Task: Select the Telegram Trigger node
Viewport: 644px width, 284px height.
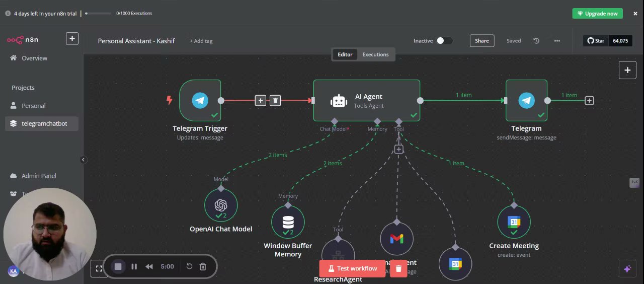Action: pos(200,100)
